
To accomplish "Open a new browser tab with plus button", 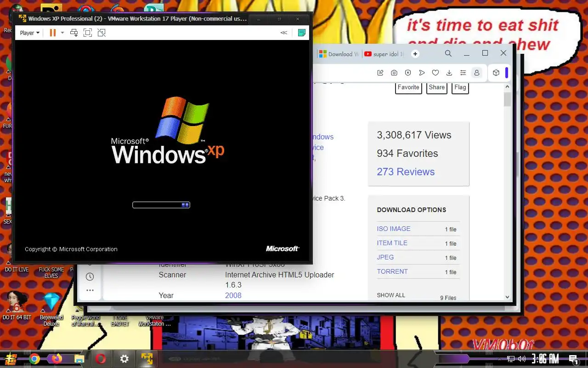I will [x=415, y=54].
